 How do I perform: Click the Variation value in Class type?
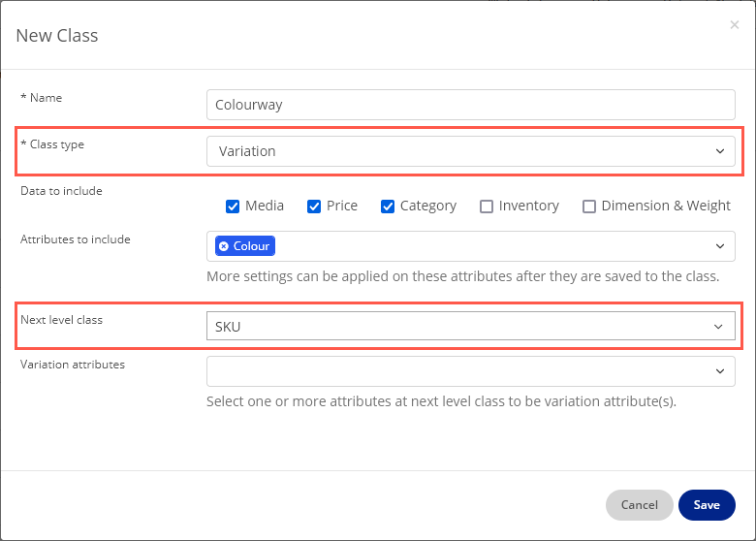click(248, 151)
